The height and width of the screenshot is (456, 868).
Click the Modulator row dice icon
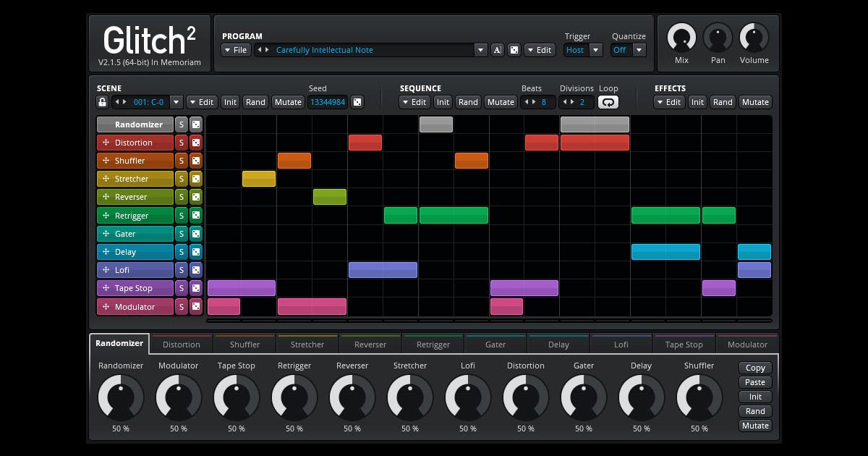pyautogui.click(x=196, y=307)
